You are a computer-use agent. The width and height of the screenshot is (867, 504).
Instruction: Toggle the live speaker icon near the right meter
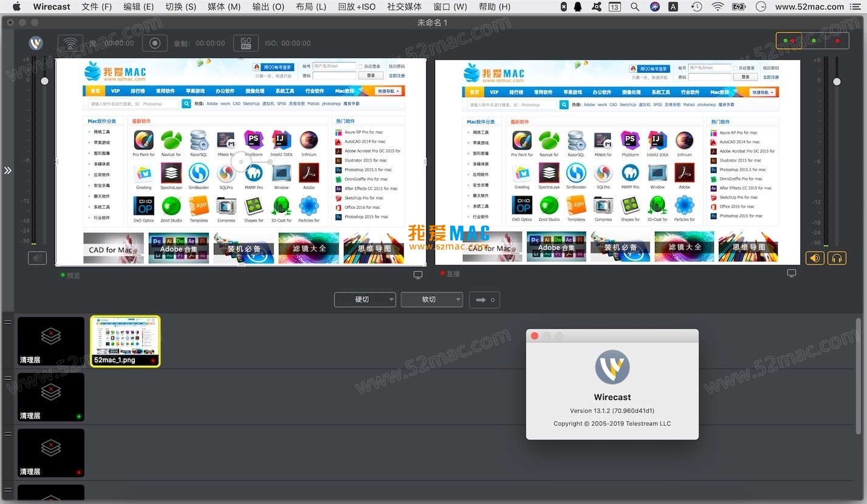(815, 257)
